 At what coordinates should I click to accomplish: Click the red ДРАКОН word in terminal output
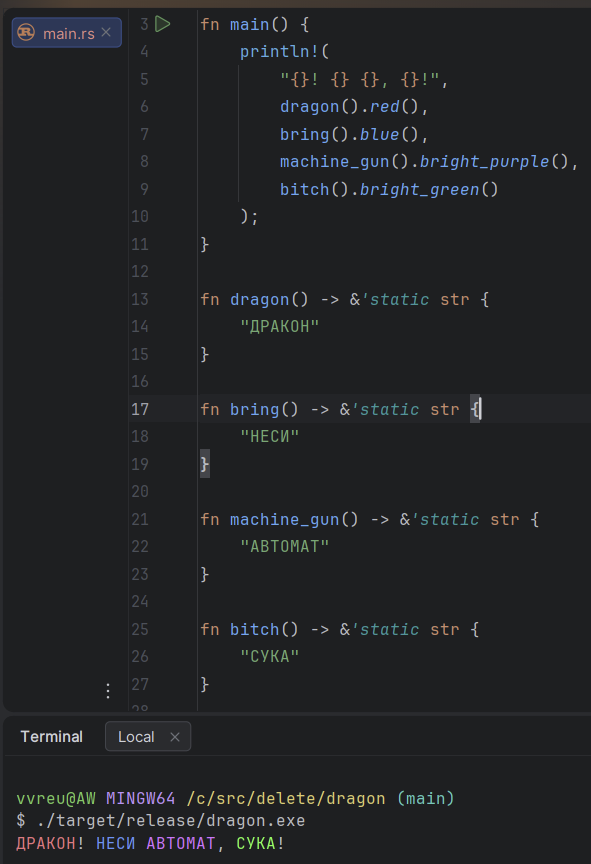click(46, 844)
